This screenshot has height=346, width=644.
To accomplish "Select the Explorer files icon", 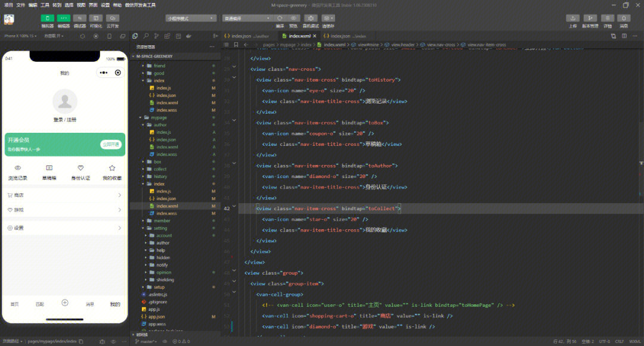I will (x=135, y=36).
